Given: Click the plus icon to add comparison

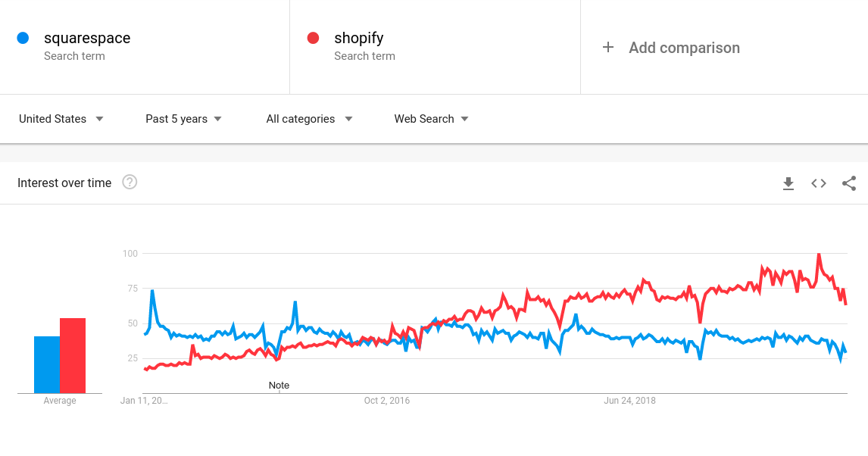Looking at the screenshot, I should coord(607,48).
